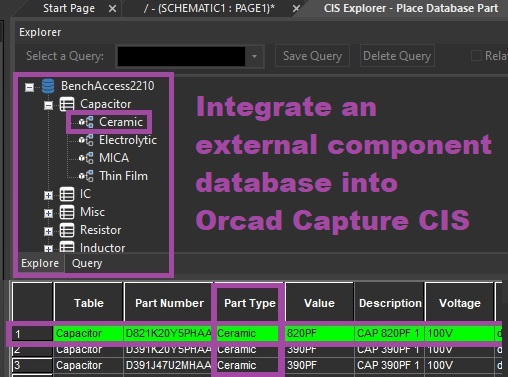Collapse the BenchAccess2210 database node
This screenshot has height=377, width=508.
[29, 87]
